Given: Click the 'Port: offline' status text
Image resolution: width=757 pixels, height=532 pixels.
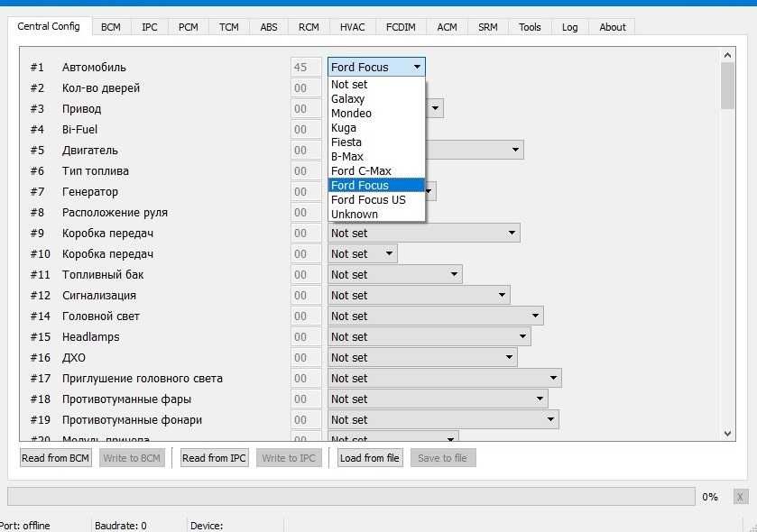Looking at the screenshot, I should click(x=25, y=526).
